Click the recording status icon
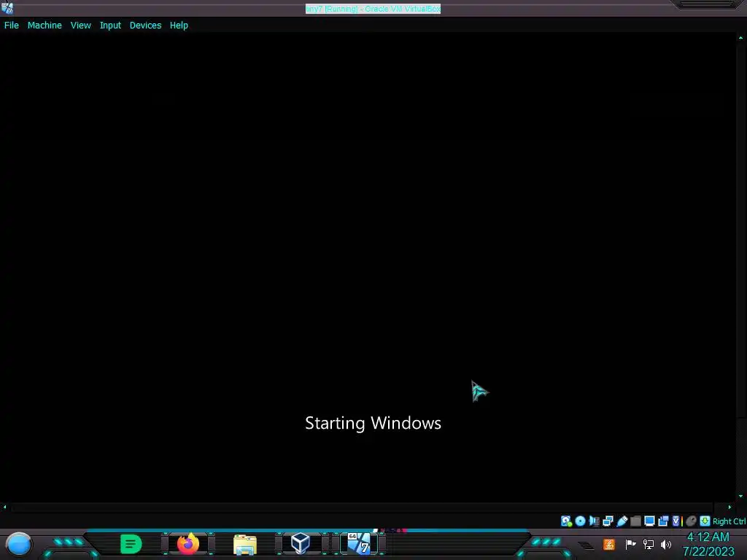This screenshot has width=747, height=560. [663, 521]
